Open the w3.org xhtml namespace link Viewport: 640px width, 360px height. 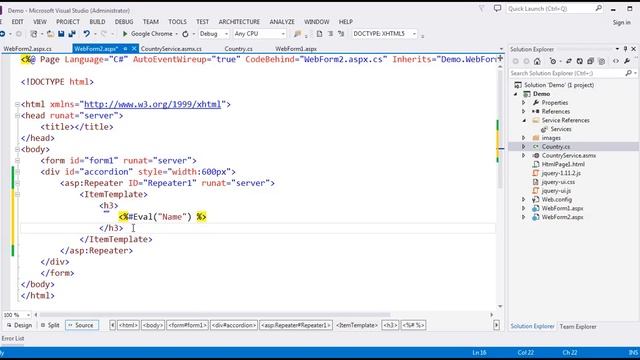[152, 104]
